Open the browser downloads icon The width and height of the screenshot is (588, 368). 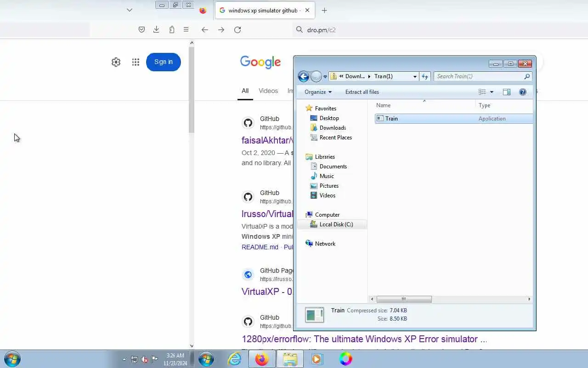tap(156, 29)
